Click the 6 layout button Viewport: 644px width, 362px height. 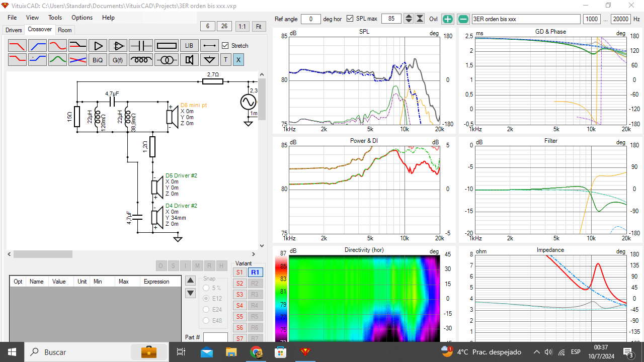tap(208, 26)
